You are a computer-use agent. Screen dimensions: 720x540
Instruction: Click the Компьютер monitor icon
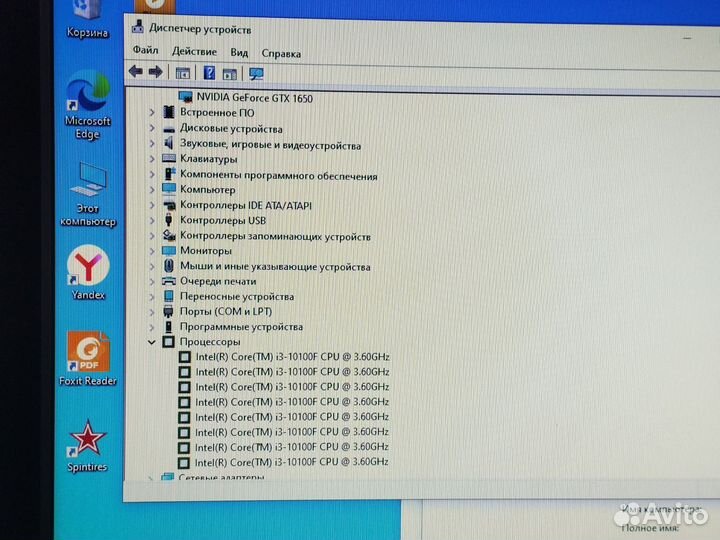[169, 189]
